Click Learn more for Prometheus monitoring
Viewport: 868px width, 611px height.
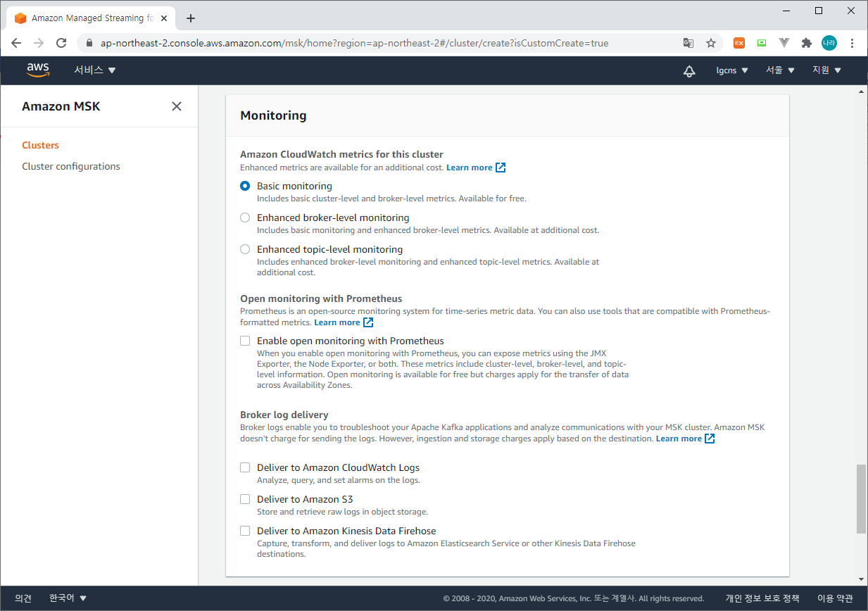tap(336, 322)
